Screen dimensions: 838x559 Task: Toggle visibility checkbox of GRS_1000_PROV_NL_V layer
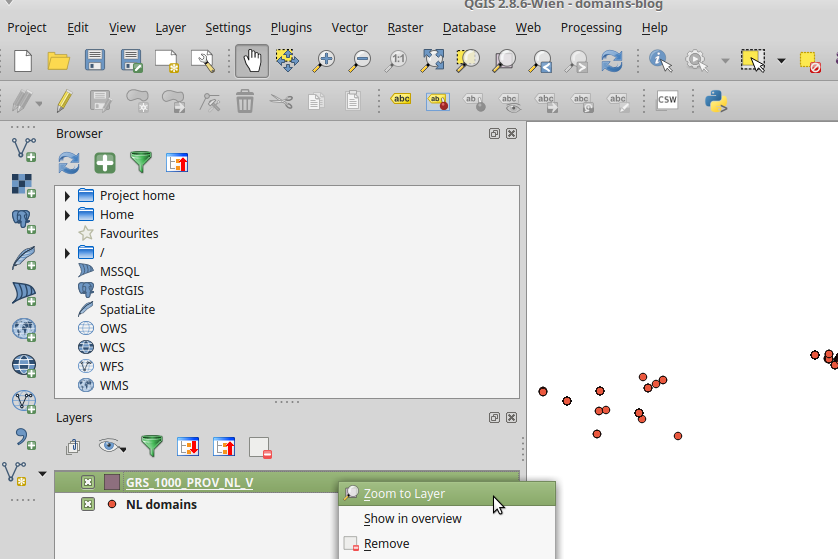(x=88, y=482)
